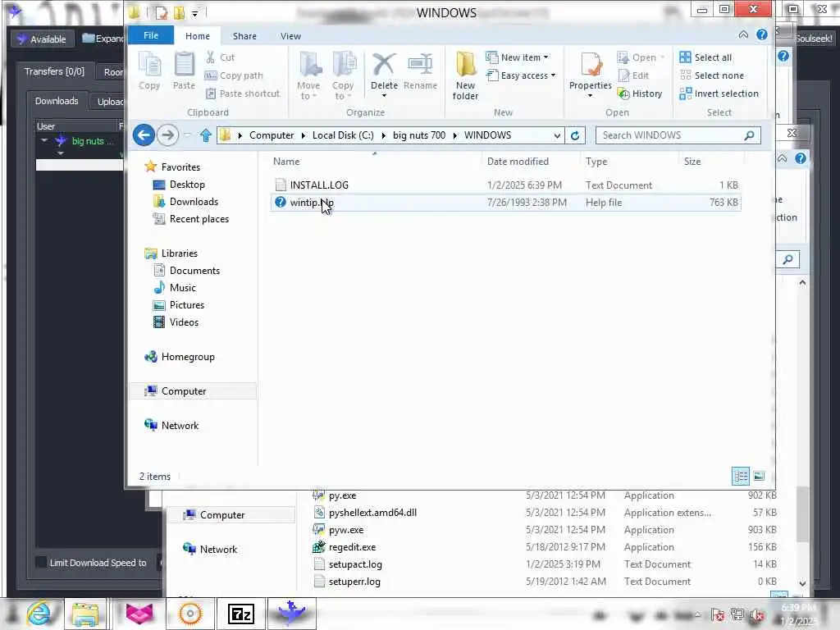Open the address bar history dropdown

point(557,135)
